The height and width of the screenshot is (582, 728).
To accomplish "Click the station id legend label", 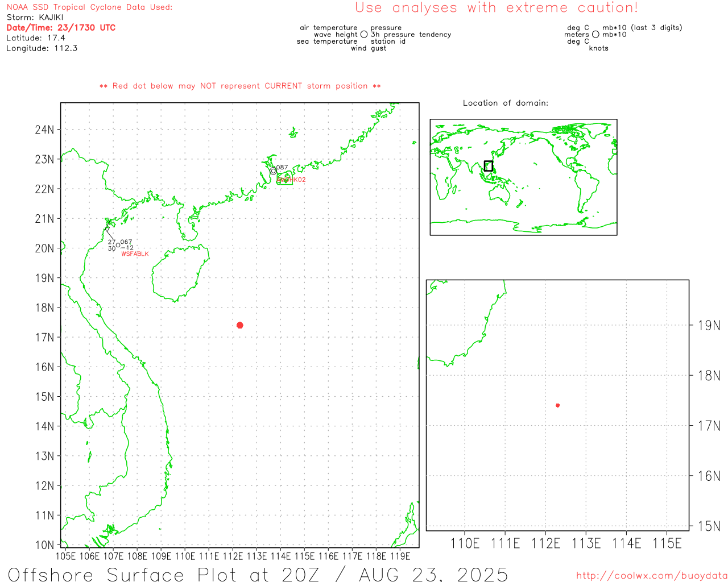I will click(388, 41).
